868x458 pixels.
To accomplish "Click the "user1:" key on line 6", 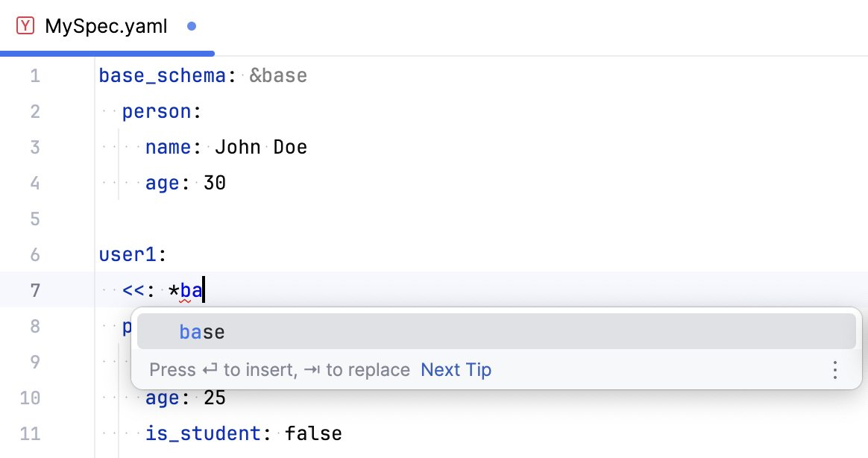I will tap(132, 254).
